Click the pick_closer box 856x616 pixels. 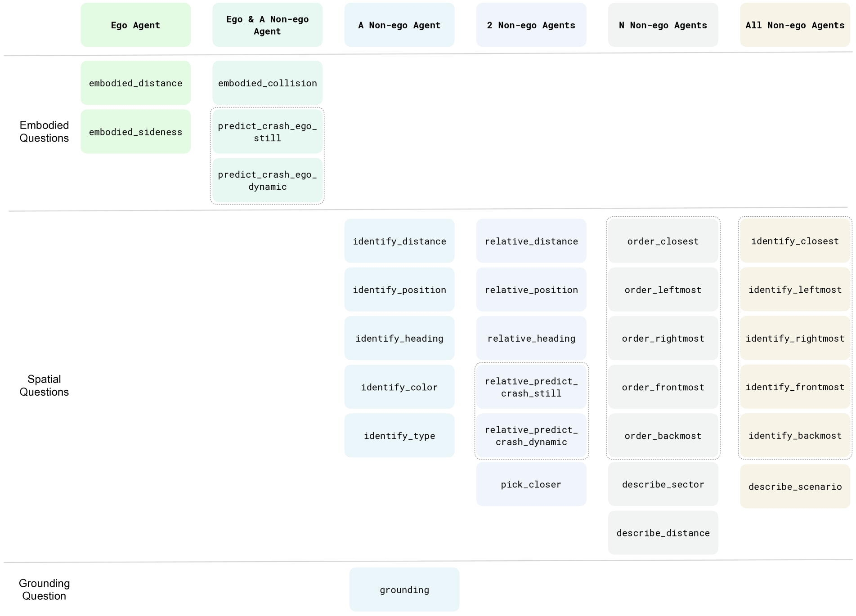pos(531,484)
